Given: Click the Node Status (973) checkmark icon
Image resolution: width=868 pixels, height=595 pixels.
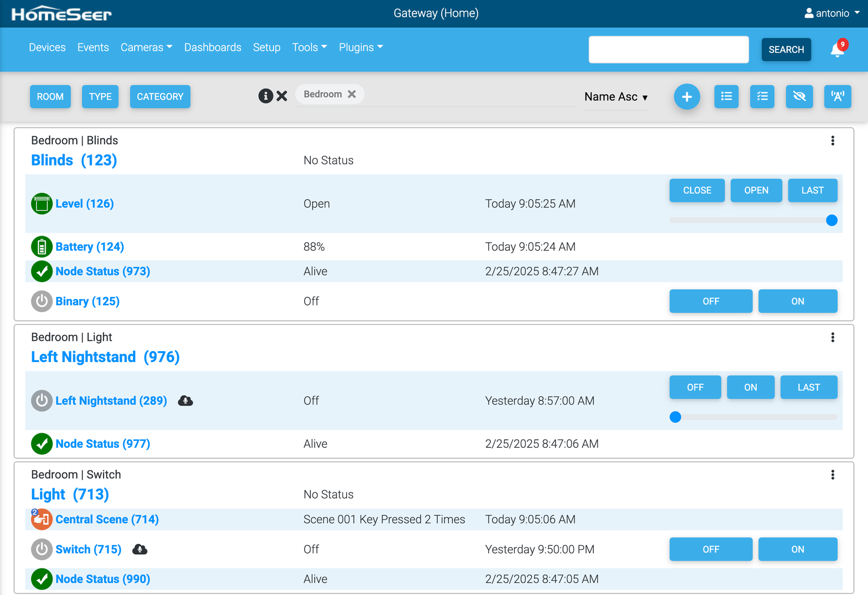Looking at the screenshot, I should point(42,271).
